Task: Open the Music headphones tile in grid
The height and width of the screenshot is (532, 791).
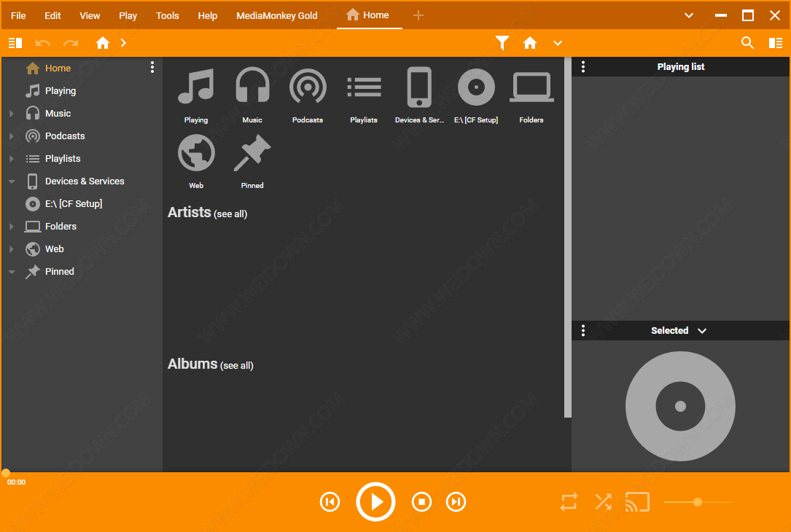Action: click(252, 95)
